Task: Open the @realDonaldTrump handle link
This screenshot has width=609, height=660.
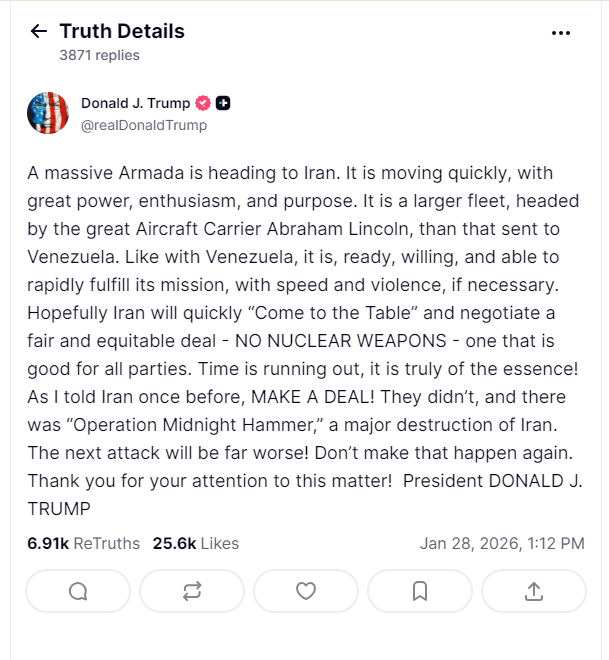Action: pyautogui.click(x=144, y=125)
